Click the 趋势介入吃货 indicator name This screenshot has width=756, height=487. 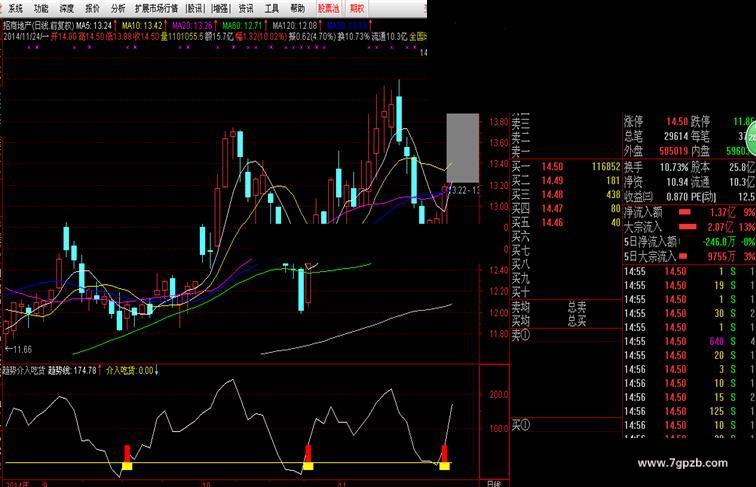(x=24, y=370)
